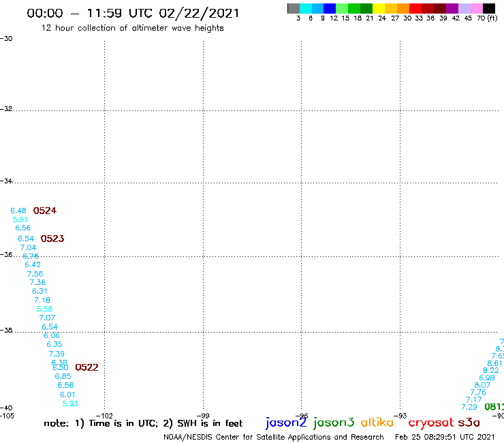
Task: Click the lavender swatch in the color legend
Action: pos(464,8)
